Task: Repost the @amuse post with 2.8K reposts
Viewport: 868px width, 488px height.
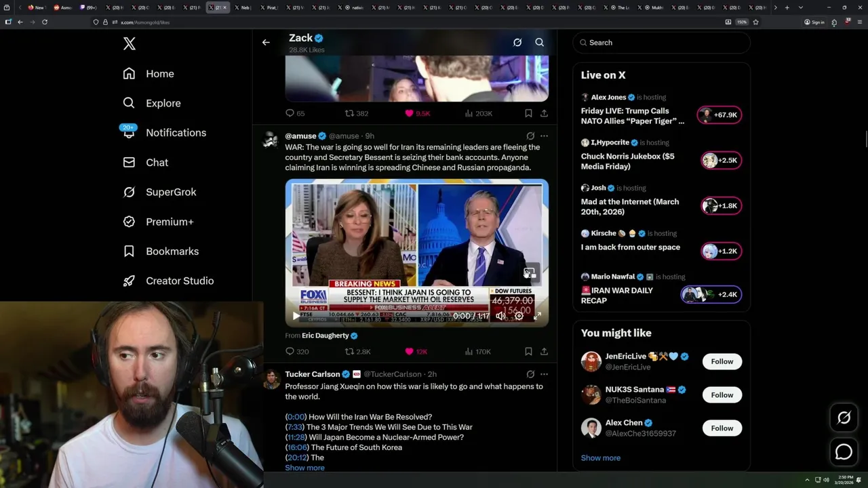Action: (358, 352)
